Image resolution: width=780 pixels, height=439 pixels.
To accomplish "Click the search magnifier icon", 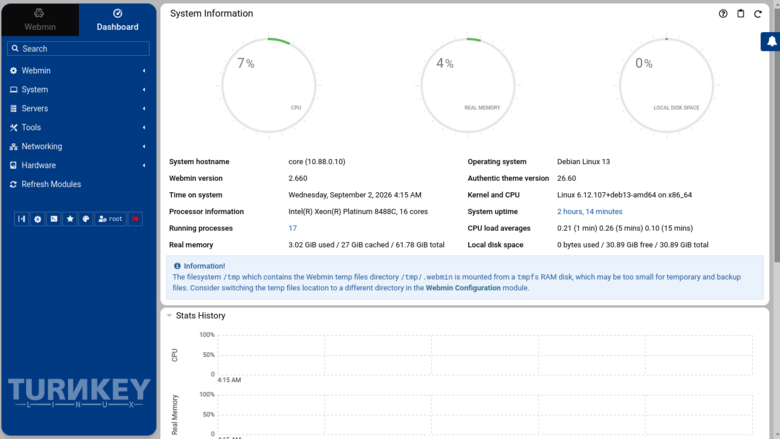I will pyautogui.click(x=15, y=48).
